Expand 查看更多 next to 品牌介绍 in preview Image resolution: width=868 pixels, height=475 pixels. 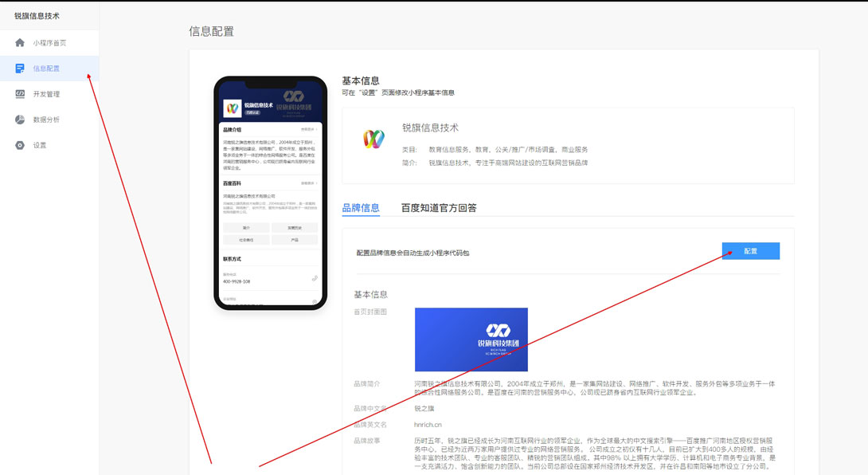click(x=309, y=129)
